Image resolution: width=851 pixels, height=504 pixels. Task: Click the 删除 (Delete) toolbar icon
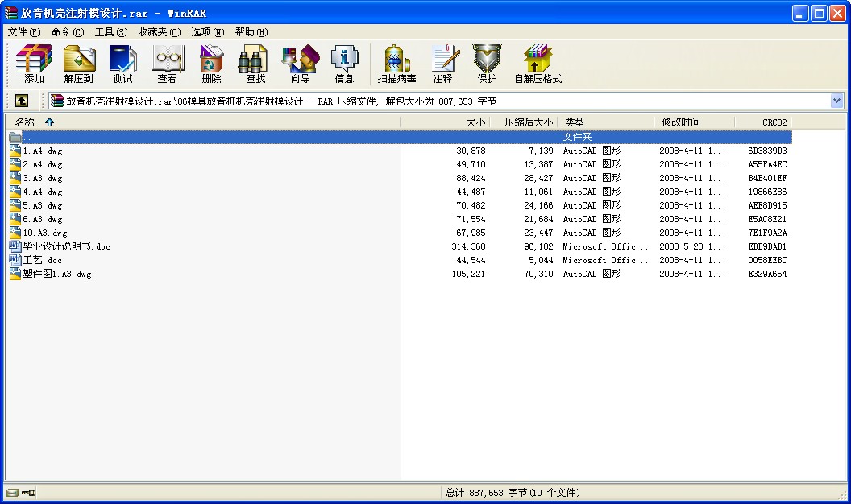pyautogui.click(x=210, y=64)
